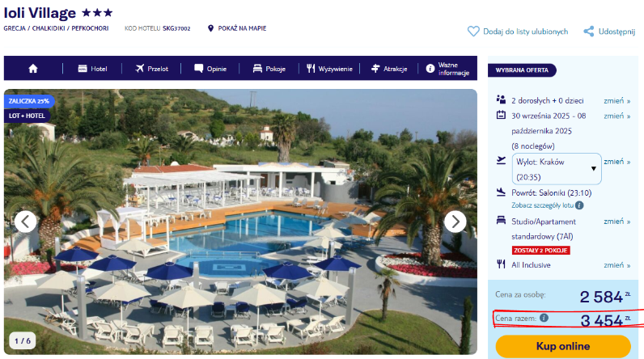Change travelers via zmień next to 2 dorosłych
The width and height of the screenshot is (644, 359).
(x=616, y=100)
